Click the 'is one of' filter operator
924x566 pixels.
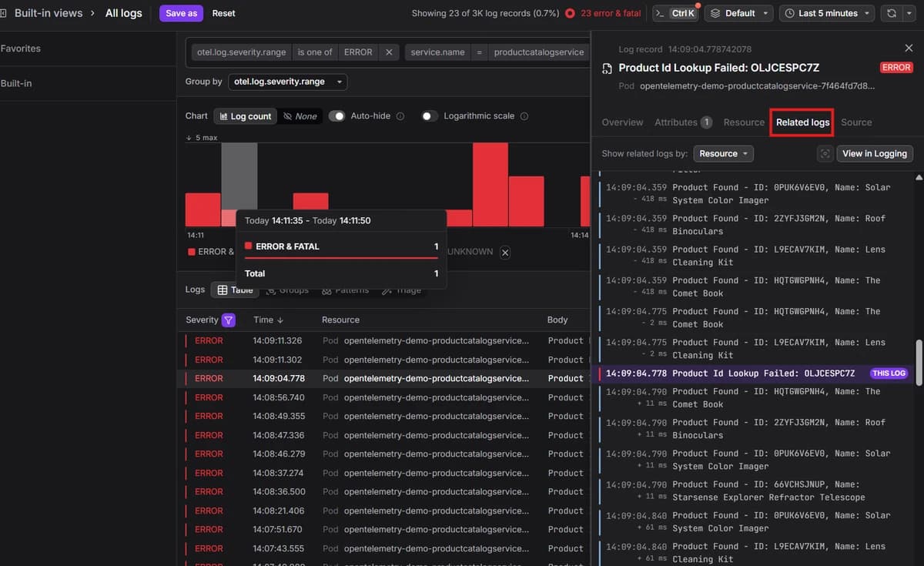(314, 52)
